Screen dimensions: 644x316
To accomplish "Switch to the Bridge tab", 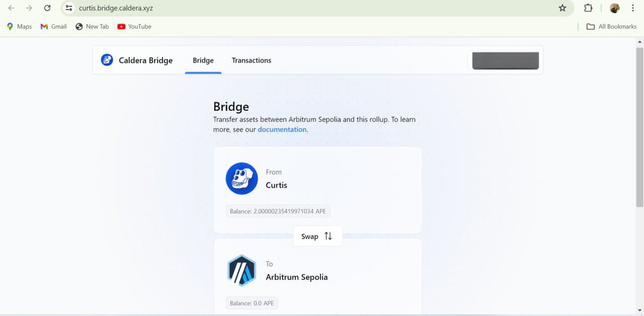I will [203, 60].
